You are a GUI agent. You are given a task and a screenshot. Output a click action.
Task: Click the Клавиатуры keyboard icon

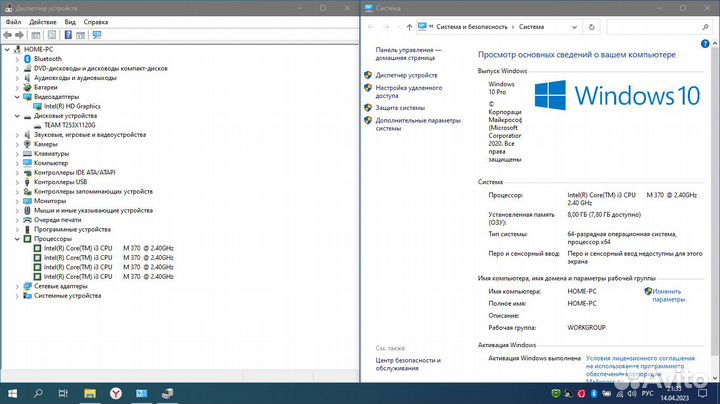pyautogui.click(x=27, y=153)
